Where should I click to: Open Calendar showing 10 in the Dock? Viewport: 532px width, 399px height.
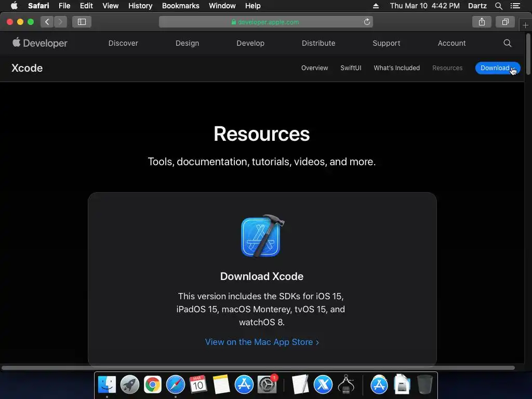click(x=198, y=385)
